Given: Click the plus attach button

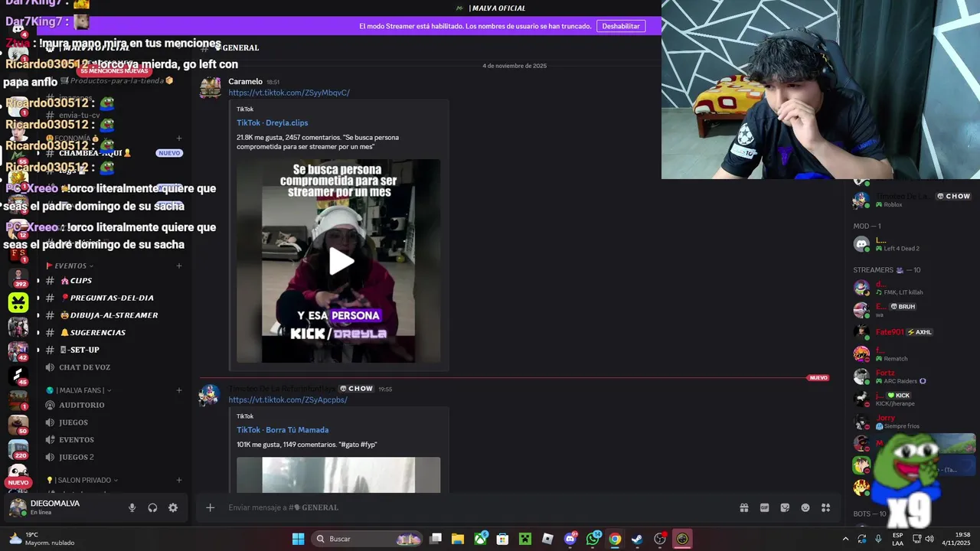Looking at the screenshot, I should click(210, 507).
